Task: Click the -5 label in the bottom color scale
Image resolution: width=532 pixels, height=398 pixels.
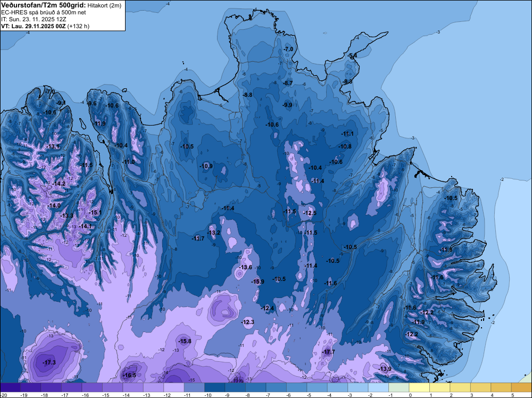Action: click(309, 395)
